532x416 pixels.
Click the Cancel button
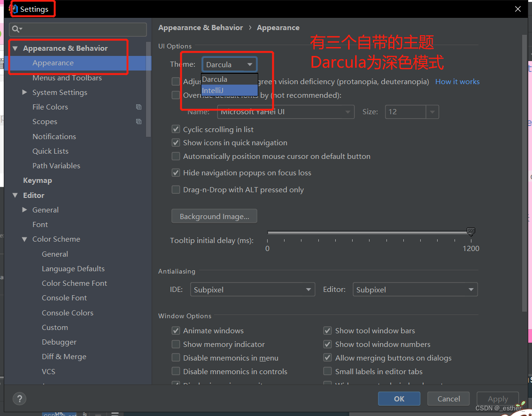click(x=448, y=399)
